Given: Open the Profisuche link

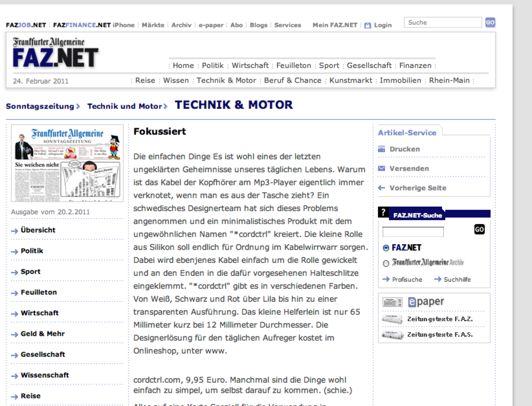Looking at the screenshot, I should tap(407, 279).
